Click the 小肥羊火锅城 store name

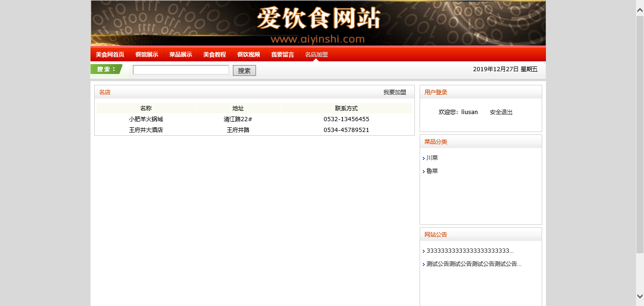pyautogui.click(x=146, y=119)
